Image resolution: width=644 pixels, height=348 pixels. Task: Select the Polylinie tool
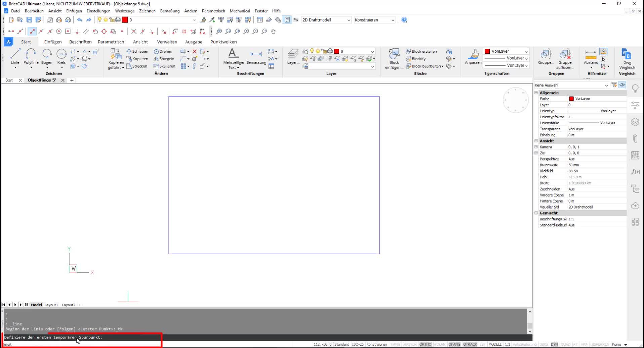tap(31, 56)
